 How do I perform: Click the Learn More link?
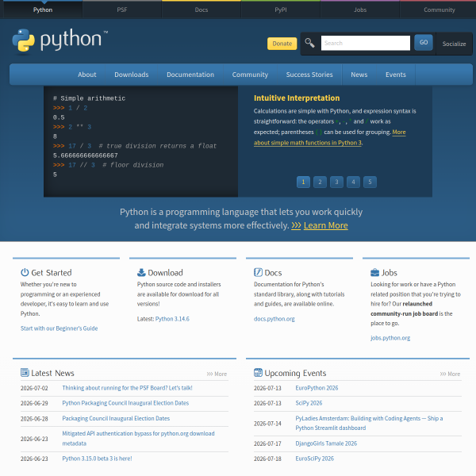coord(326,225)
